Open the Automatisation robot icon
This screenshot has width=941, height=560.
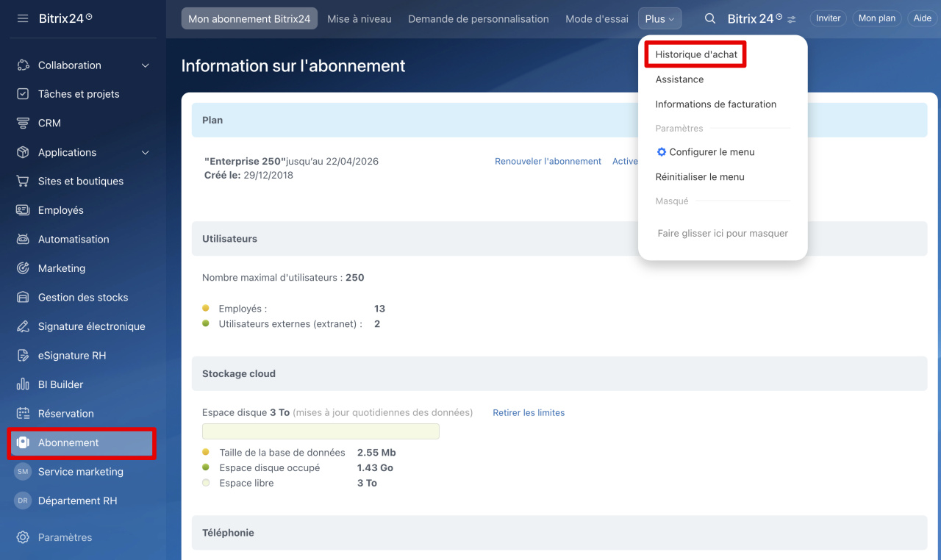(23, 240)
